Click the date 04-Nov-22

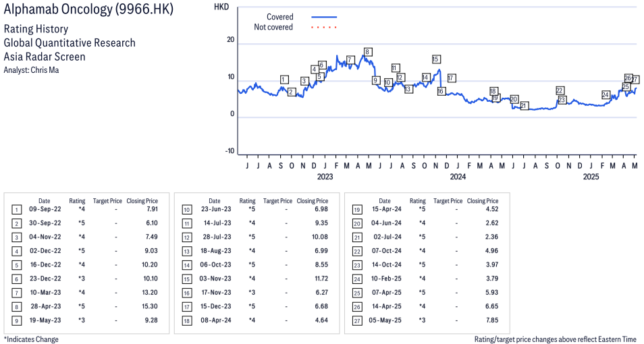coord(45,237)
